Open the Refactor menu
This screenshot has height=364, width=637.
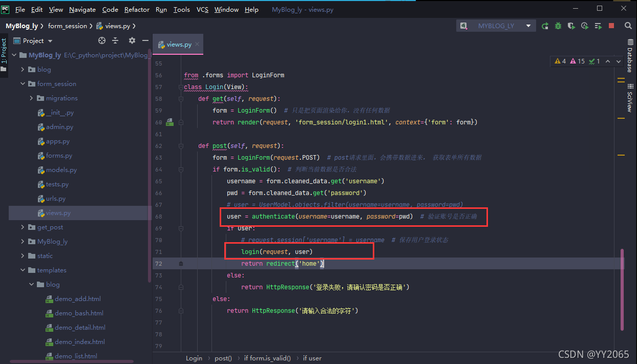(137, 9)
